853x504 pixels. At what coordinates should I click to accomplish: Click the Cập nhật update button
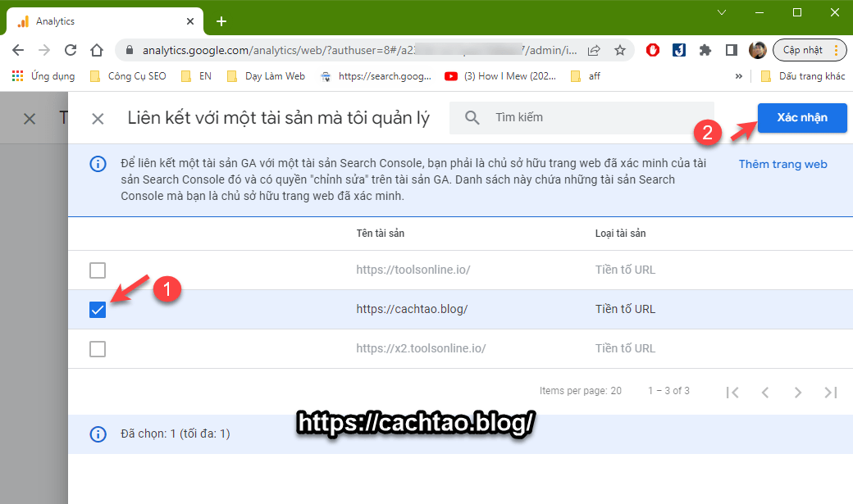(810, 50)
